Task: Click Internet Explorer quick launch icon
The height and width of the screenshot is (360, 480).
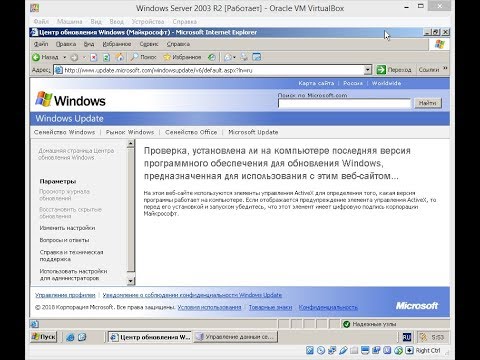Action: click(x=70, y=337)
